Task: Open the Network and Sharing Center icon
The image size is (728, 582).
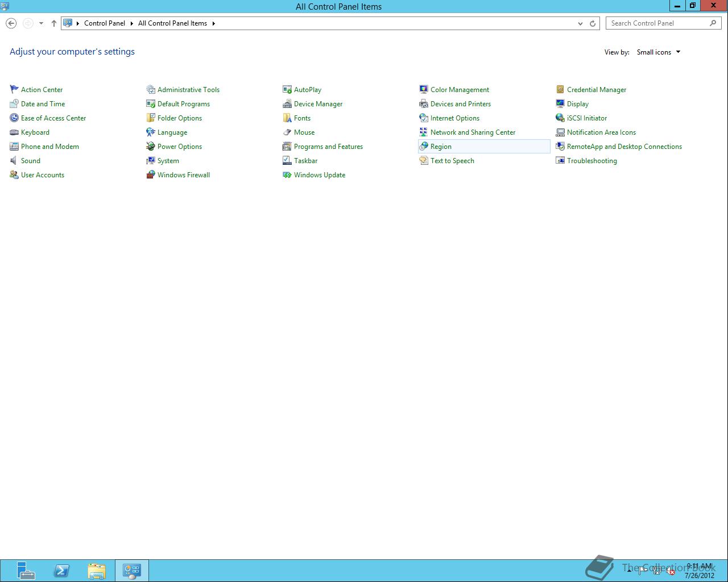Action: [x=424, y=132]
